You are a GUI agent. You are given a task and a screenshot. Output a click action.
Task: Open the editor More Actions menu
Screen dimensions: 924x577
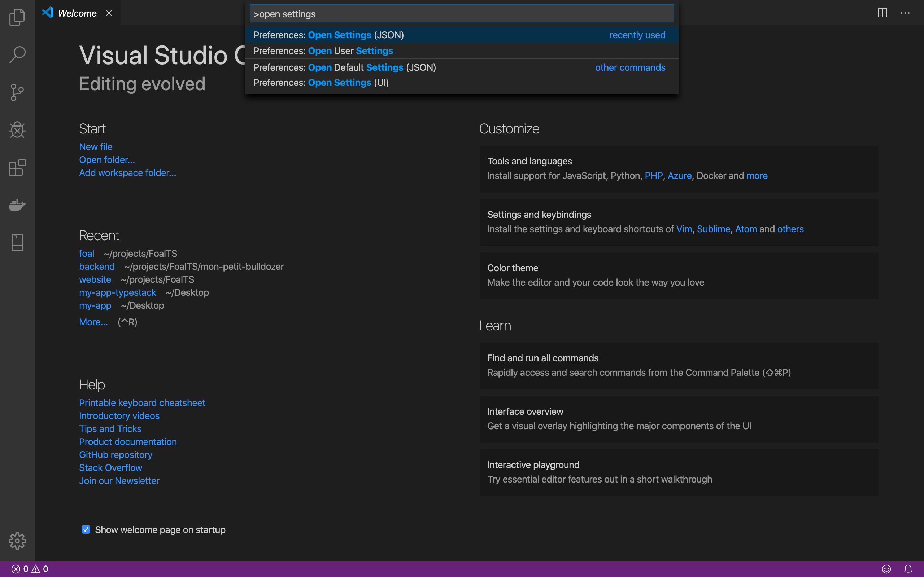point(906,13)
